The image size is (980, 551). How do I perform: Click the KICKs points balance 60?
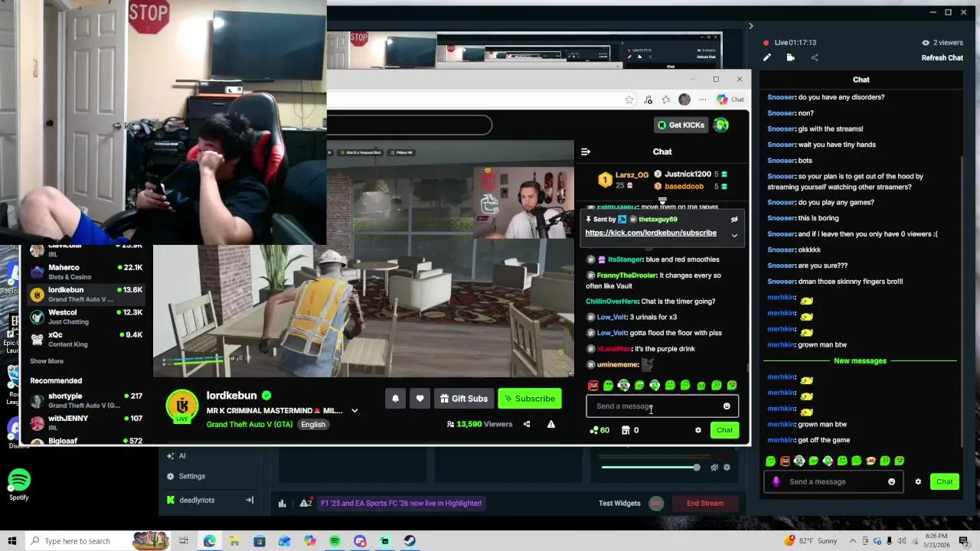click(x=599, y=430)
